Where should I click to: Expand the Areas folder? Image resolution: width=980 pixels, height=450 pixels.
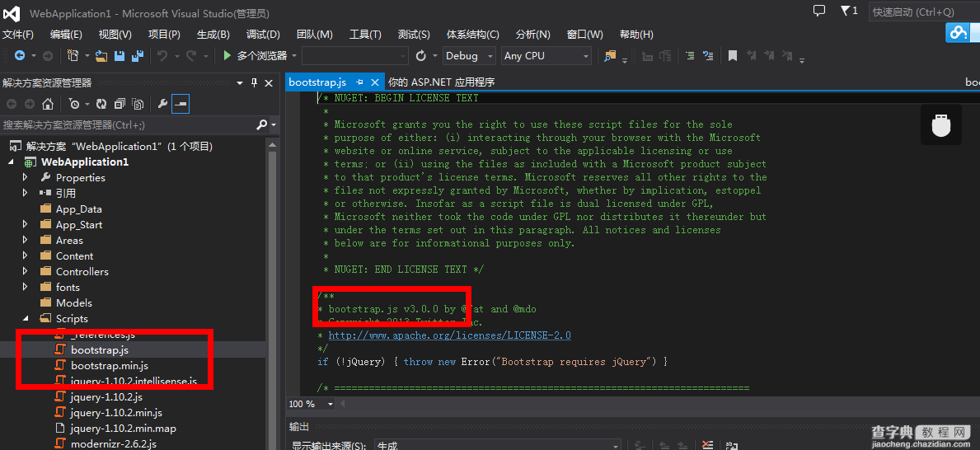[25, 240]
